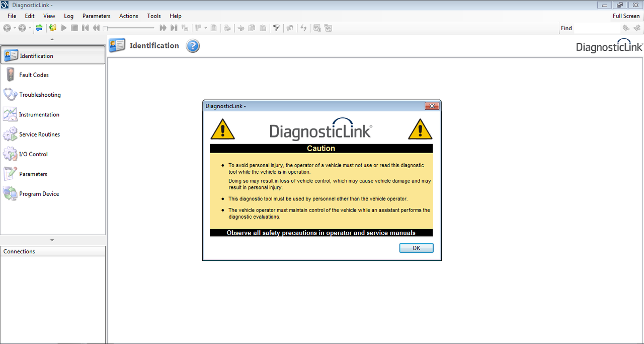Click the expand all tree icon
This screenshot has height=344, width=644.
click(x=317, y=28)
